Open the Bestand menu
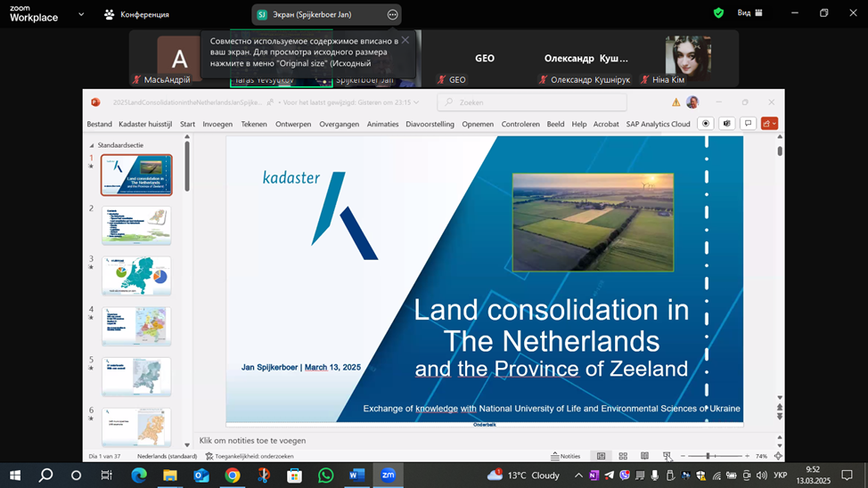 point(99,124)
